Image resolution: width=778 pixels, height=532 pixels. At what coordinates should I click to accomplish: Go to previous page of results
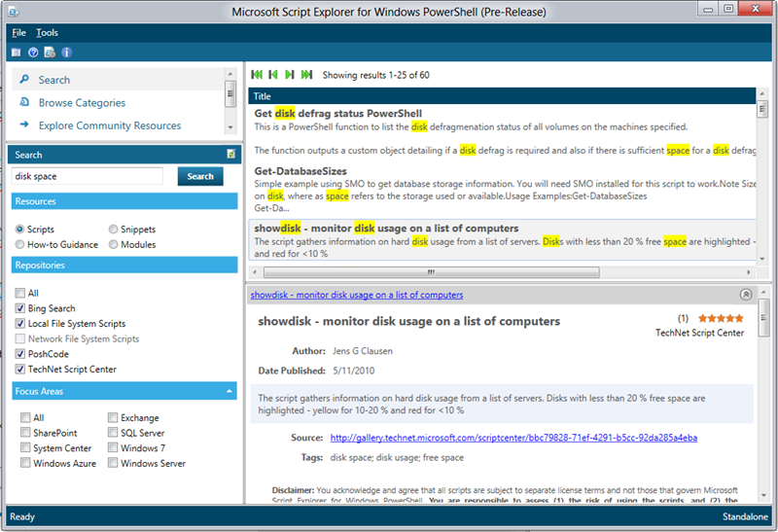273,75
